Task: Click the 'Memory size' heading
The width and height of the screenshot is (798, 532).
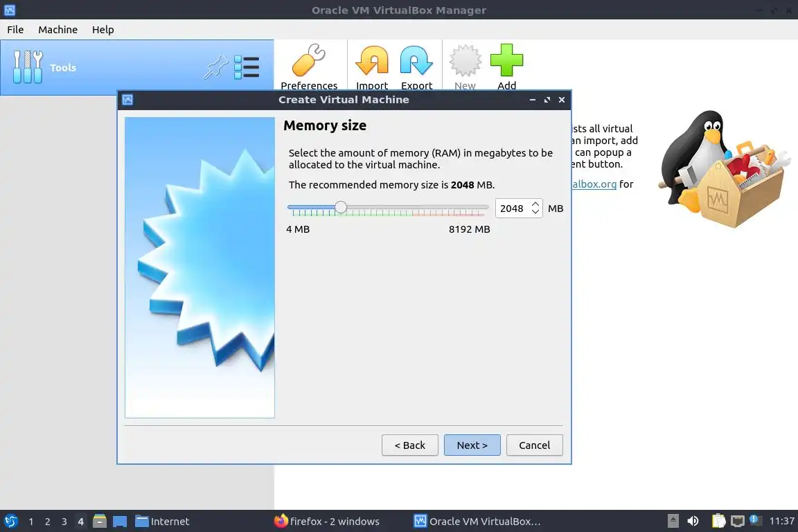Action: tap(325, 125)
